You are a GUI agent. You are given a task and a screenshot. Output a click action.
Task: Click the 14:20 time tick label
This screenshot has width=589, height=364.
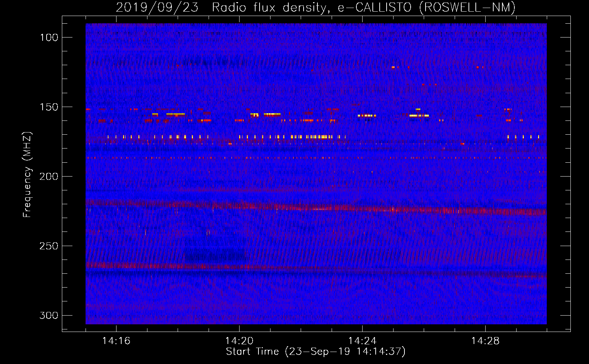[239, 341]
